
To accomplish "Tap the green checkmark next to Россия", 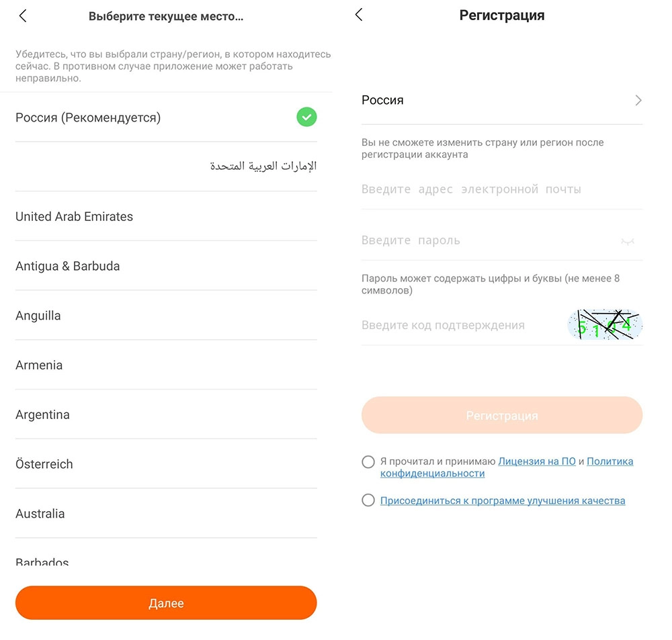I will click(306, 117).
